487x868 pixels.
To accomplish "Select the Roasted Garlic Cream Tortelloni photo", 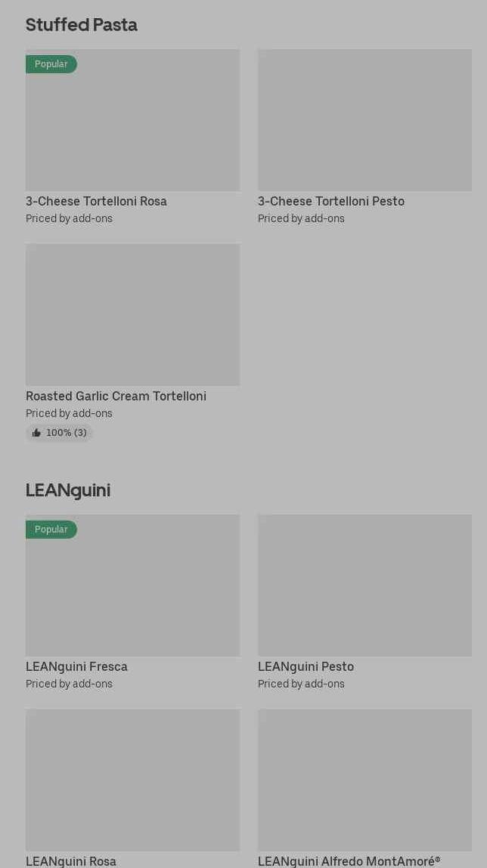I will [x=132, y=314].
